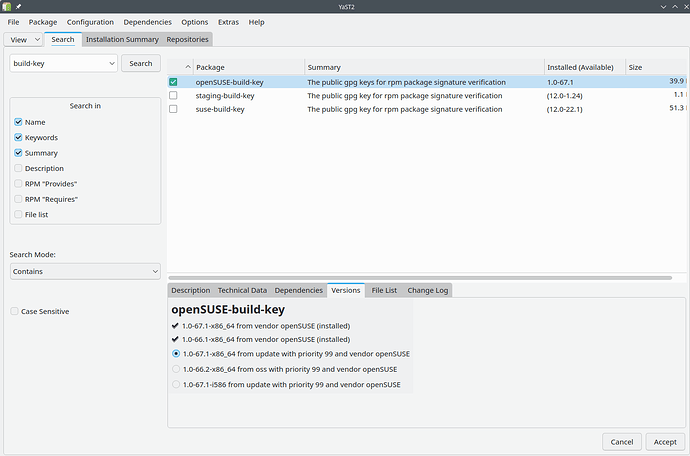This screenshot has height=456, width=690.
Task: Toggle the openSUSE-build-key package checkbox
Action: [173, 82]
